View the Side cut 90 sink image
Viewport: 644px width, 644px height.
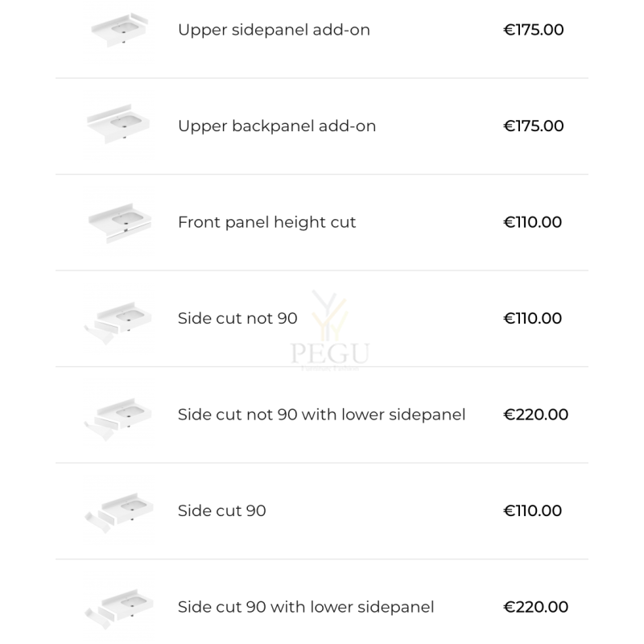click(118, 513)
